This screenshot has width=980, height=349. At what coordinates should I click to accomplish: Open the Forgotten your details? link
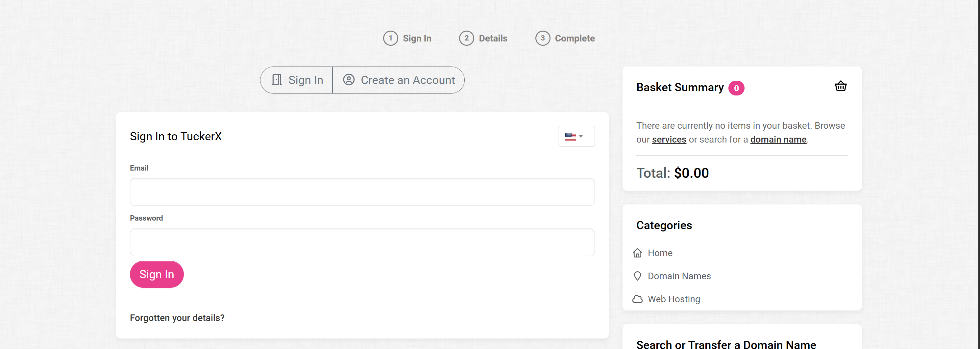[177, 318]
